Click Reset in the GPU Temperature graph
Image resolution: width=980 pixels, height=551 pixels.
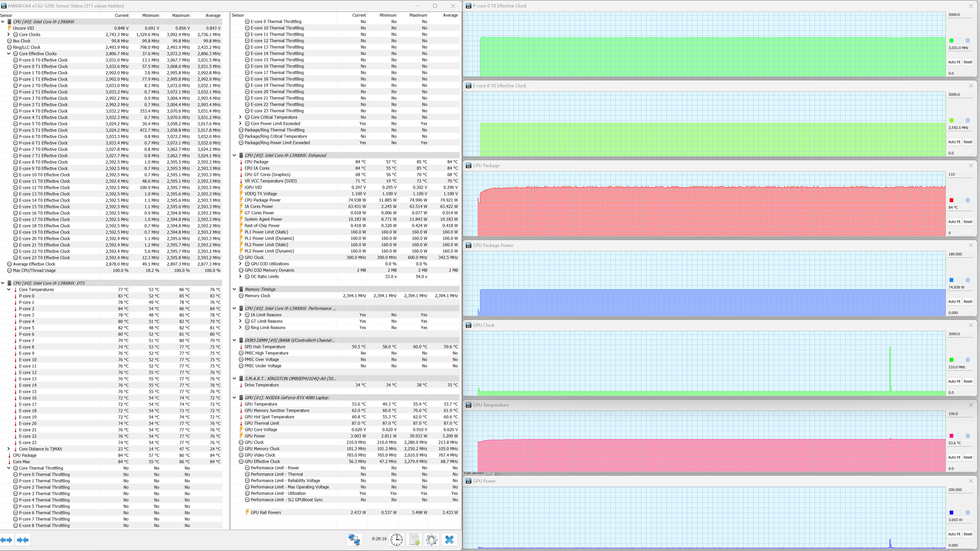968,457
